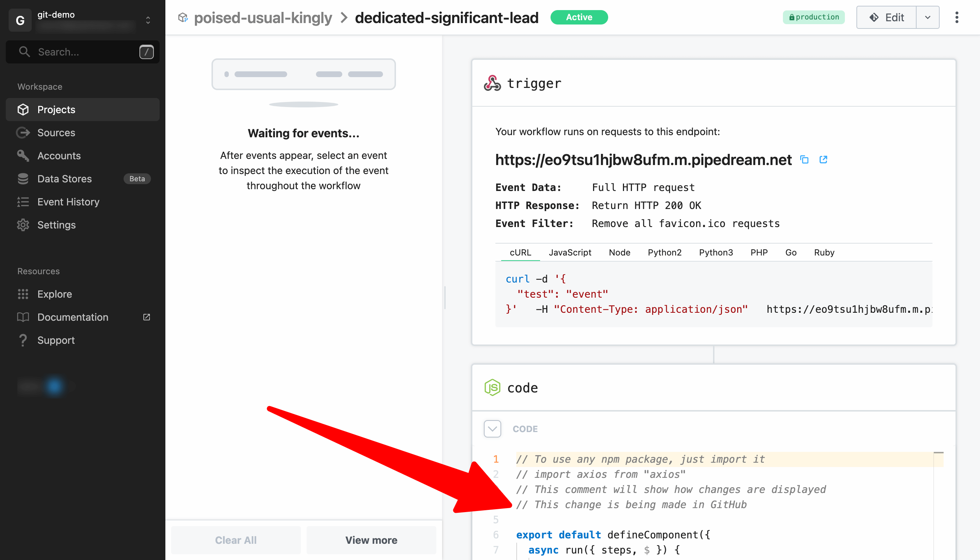
Task: Toggle the Beta badge on Data Stores
Action: (138, 178)
